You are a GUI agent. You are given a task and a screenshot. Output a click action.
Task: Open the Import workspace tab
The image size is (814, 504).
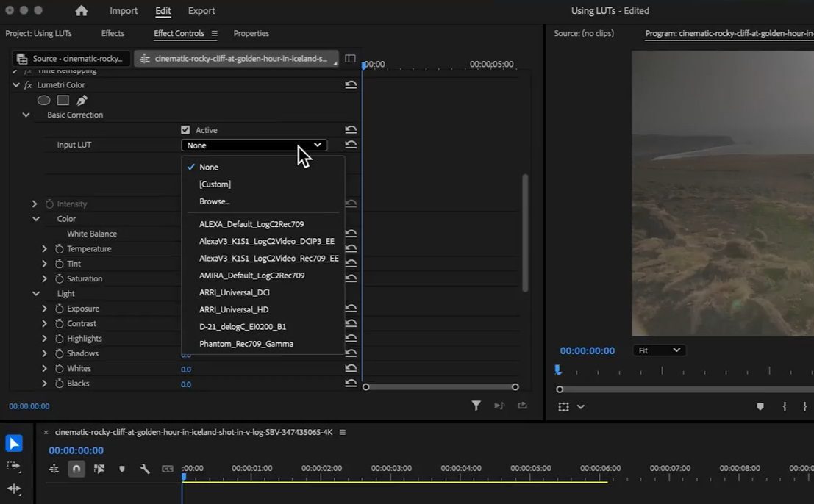point(124,10)
